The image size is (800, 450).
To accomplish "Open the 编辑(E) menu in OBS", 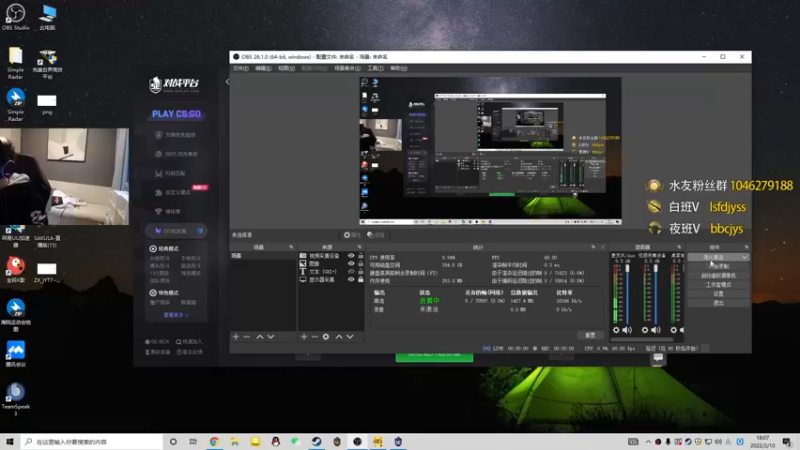I will coord(263,68).
